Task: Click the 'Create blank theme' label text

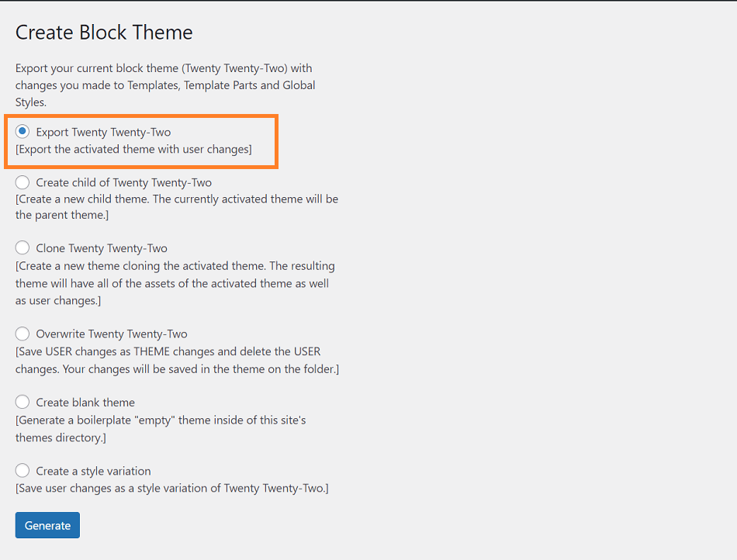Action: click(x=85, y=403)
